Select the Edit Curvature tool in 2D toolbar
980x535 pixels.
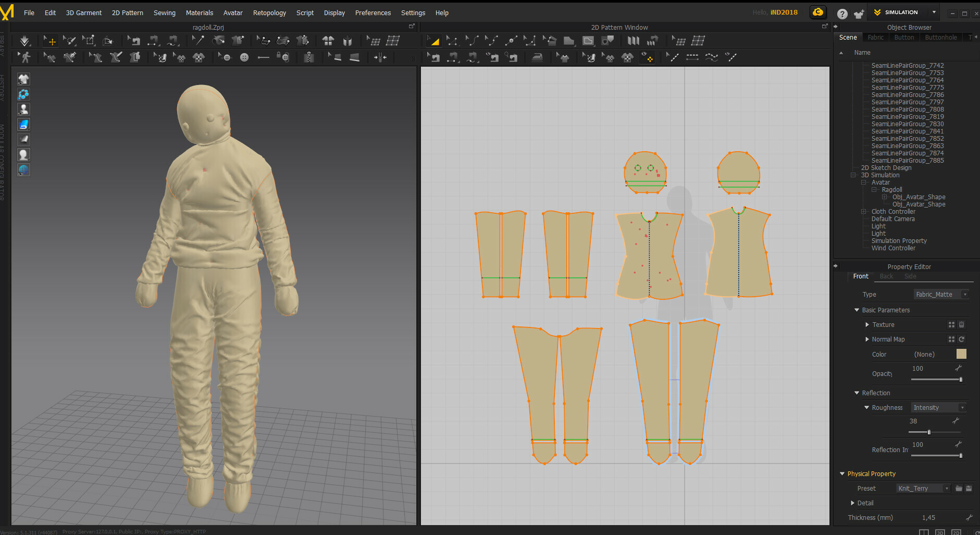coord(472,41)
